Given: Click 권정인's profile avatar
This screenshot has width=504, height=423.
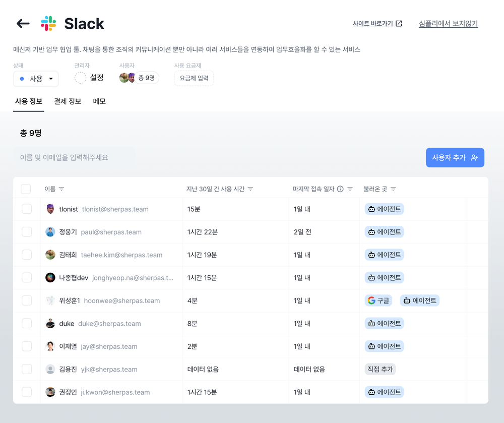Looking at the screenshot, I should tap(50, 392).
